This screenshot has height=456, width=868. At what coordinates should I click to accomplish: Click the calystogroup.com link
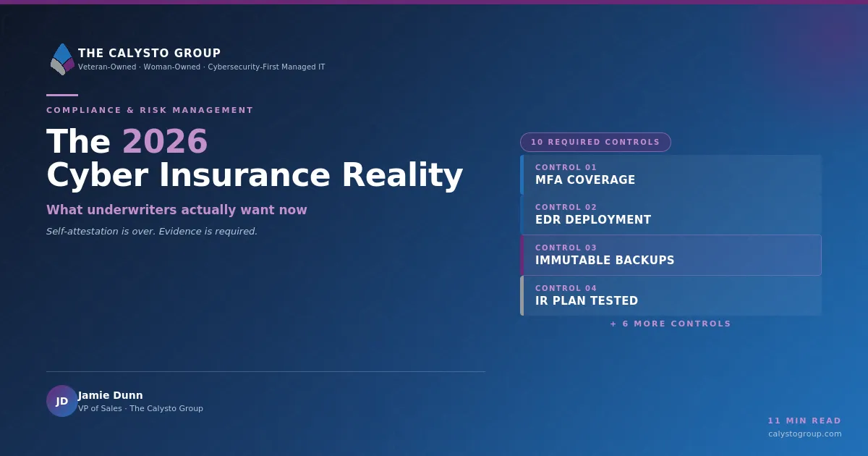(805, 434)
